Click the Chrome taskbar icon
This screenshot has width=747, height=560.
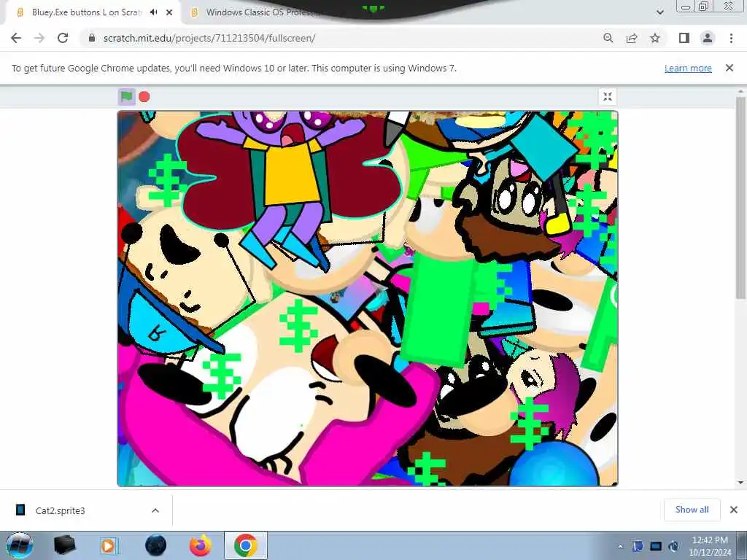[x=245, y=545]
